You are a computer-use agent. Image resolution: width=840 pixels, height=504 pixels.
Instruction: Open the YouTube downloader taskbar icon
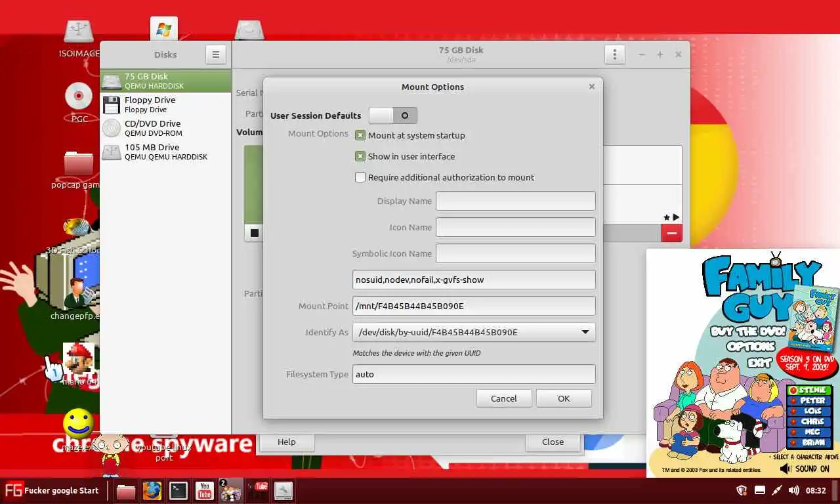(257, 491)
